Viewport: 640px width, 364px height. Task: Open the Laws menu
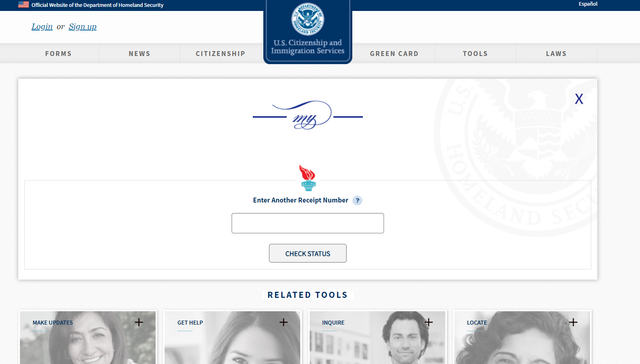click(x=556, y=54)
